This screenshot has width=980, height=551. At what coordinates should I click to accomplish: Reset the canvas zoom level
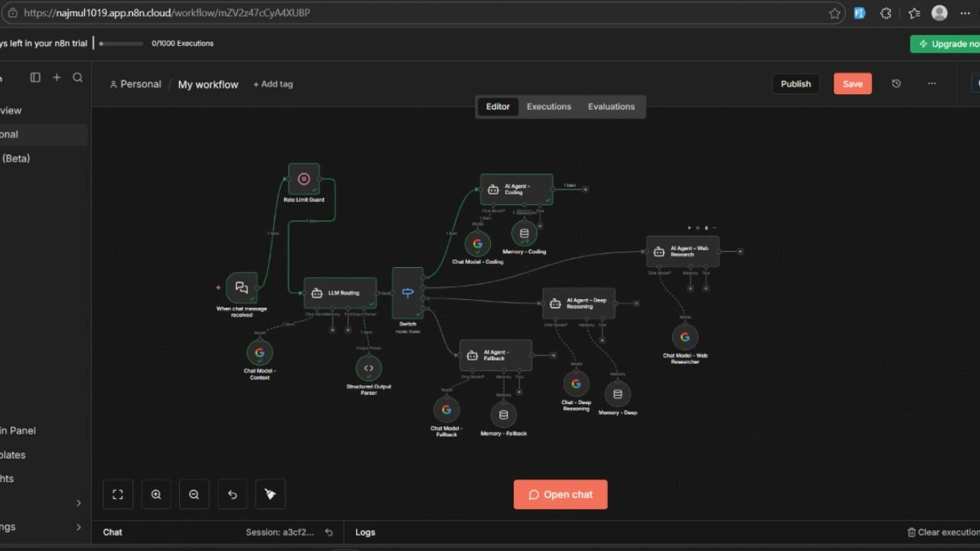pos(233,494)
